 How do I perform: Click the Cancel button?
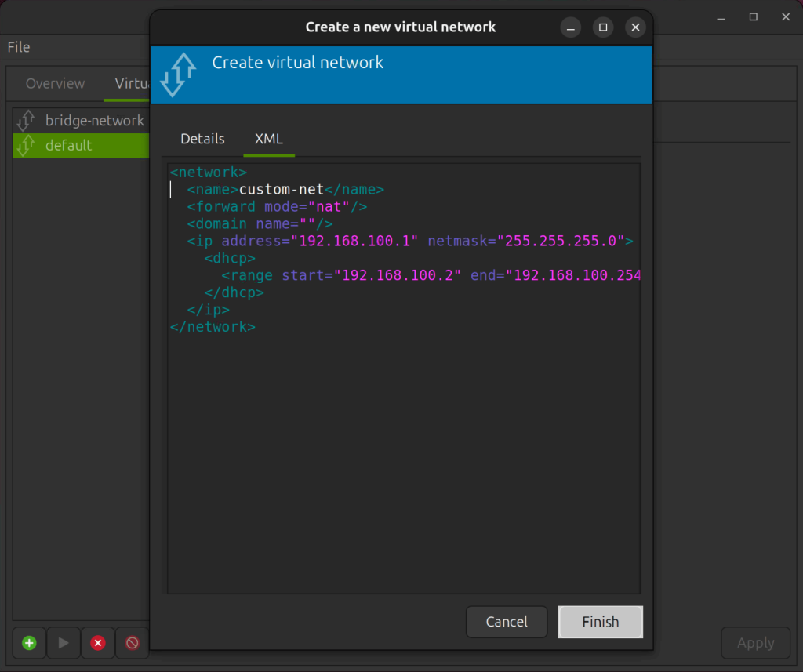tap(507, 622)
